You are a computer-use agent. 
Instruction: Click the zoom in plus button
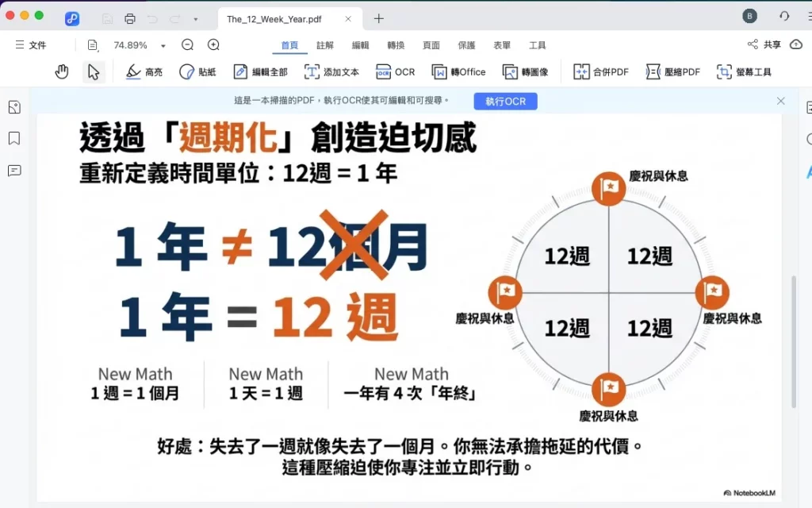[213, 45]
